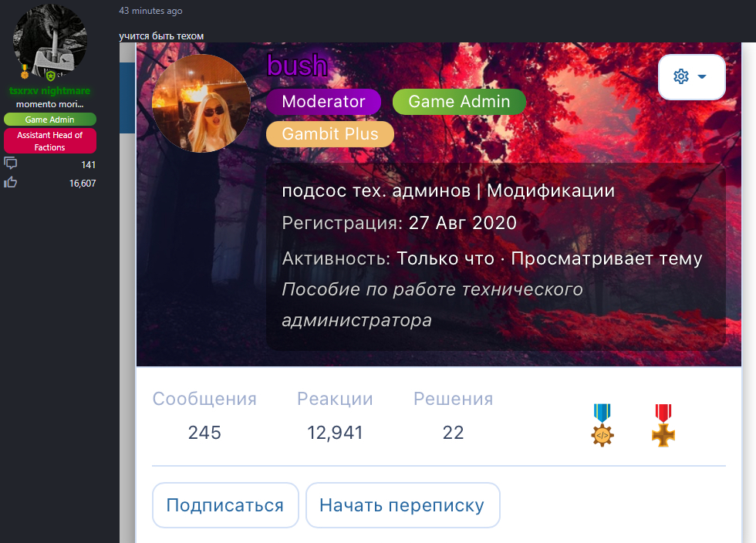Click the messages speech bubble icon
756x543 pixels.
pyautogui.click(x=11, y=163)
